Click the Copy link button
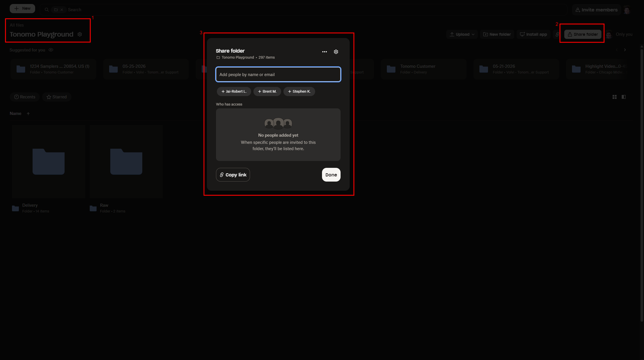The image size is (644, 360). 233,175
